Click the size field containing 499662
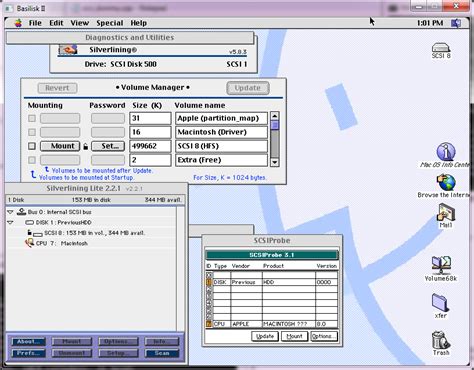Viewport: 474px width, 370px height. point(150,146)
